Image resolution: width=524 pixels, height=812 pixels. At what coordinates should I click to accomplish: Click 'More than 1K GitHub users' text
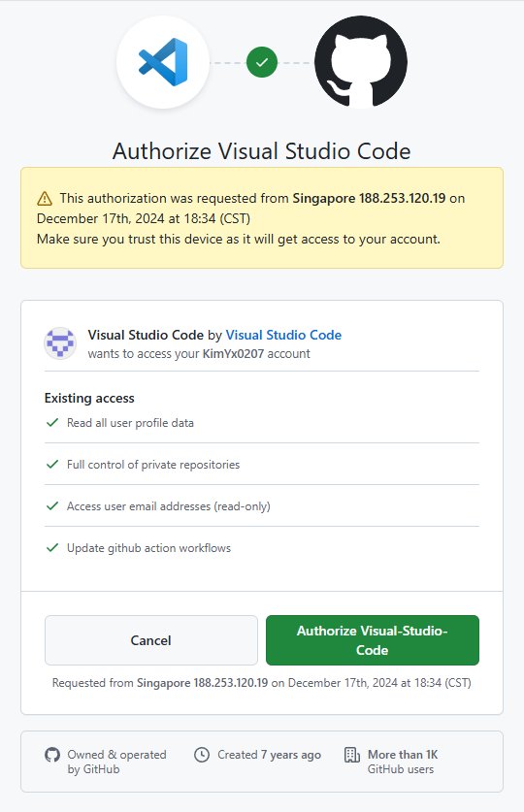pyautogui.click(x=403, y=762)
